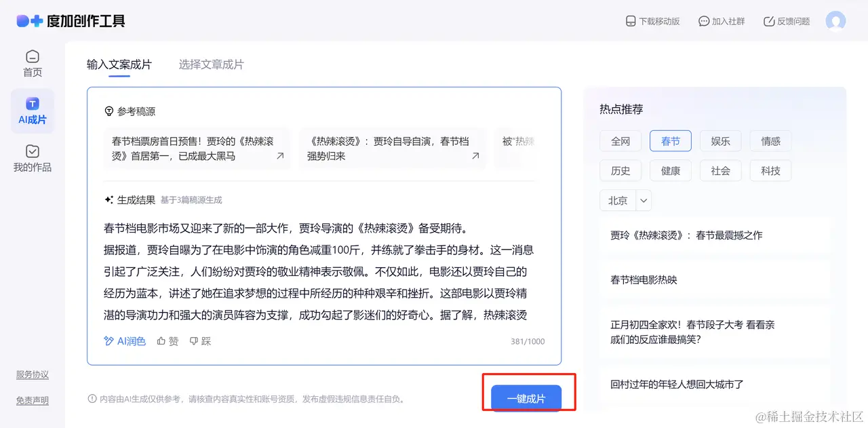
Task: Click the 基于3篇稿源生成 note
Action: (191, 200)
